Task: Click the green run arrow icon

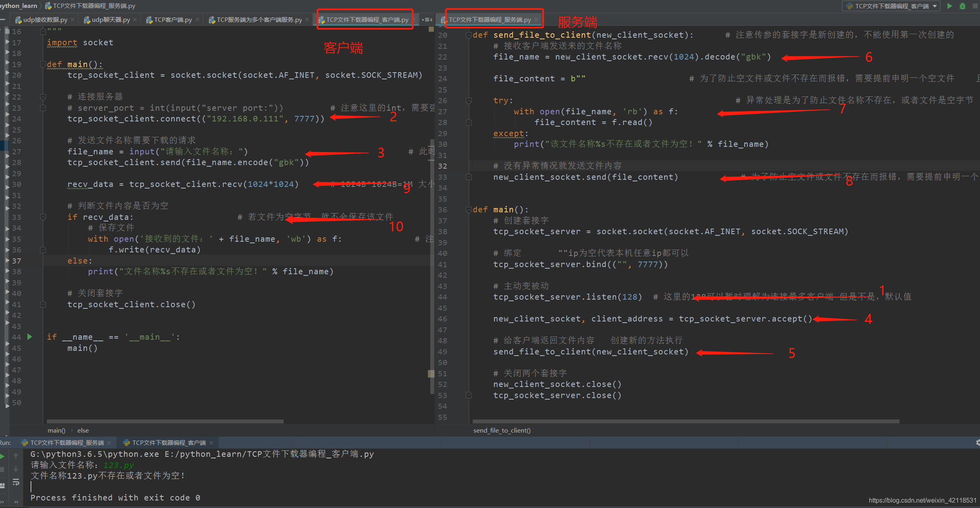Action: (949, 6)
